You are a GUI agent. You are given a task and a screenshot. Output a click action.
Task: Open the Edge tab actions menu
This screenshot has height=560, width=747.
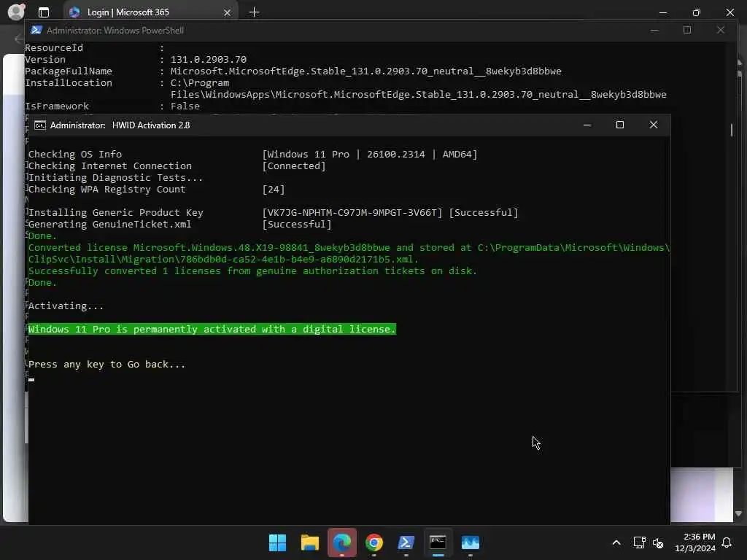click(x=44, y=12)
